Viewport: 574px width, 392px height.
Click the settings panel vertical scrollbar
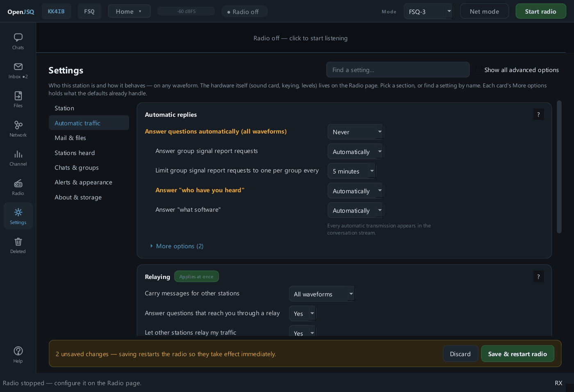pyautogui.click(x=559, y=167)
